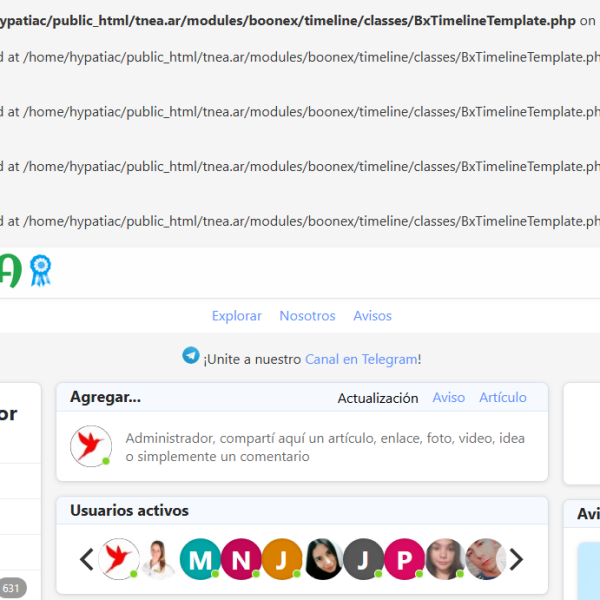Open hummingbird avatar in Usuarios activos

click(x=119, y=559)
